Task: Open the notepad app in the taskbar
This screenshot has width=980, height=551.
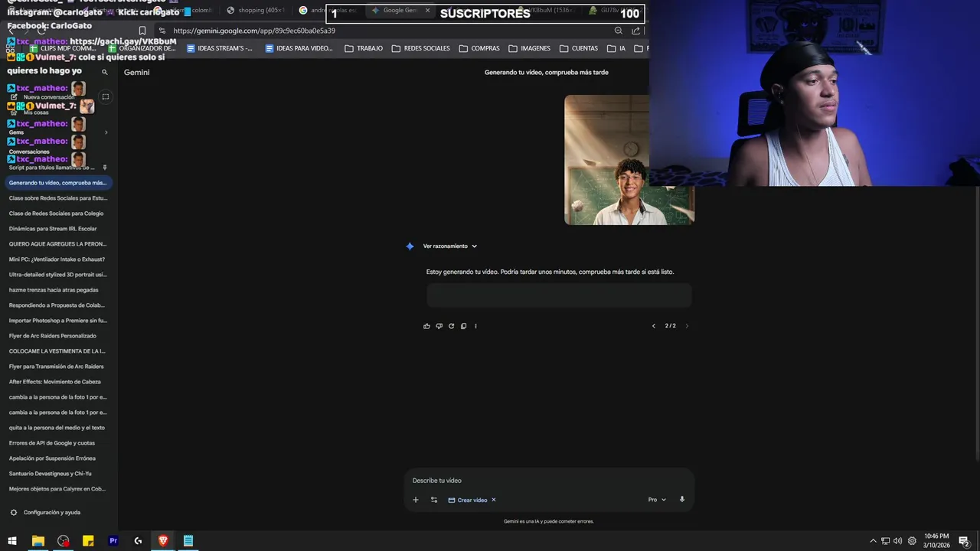Action: coord(188,541)
